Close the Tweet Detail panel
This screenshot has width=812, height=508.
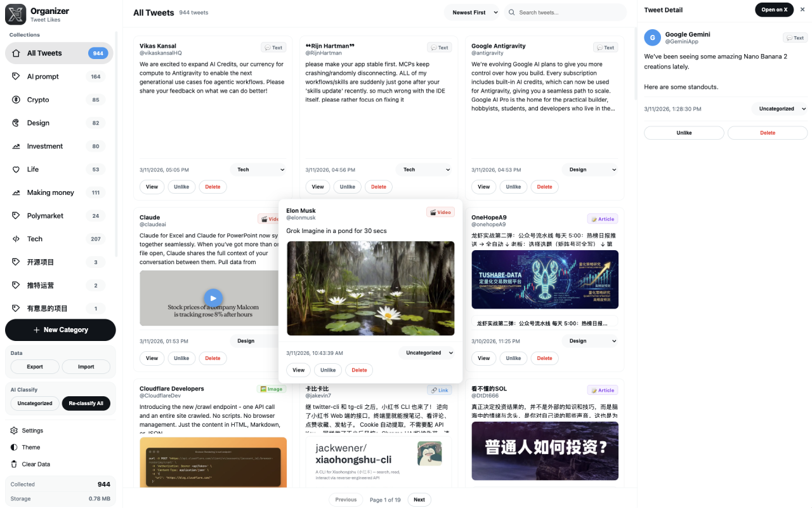802,10
